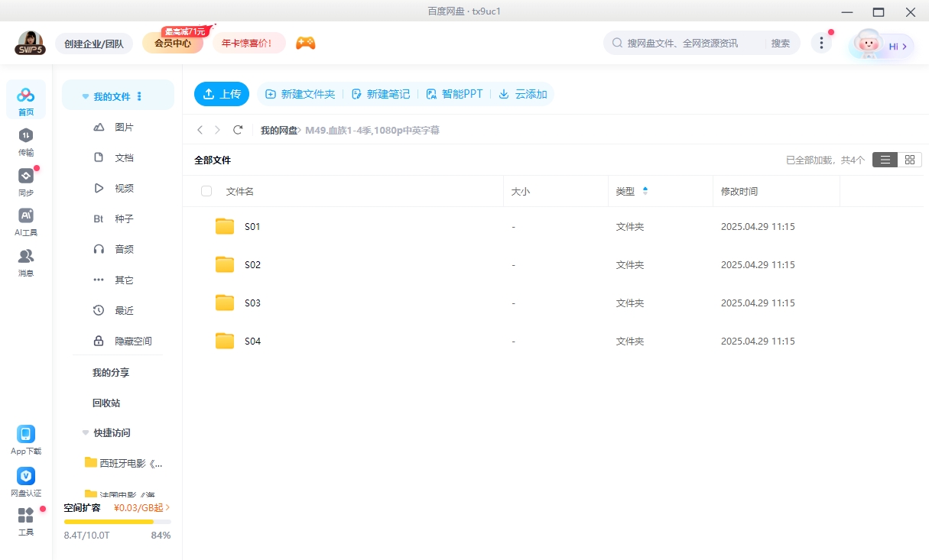Open the 工具 tools icon at bottom-left
Image resolution: width=929 pixels, height=560 pixels.
26,516
